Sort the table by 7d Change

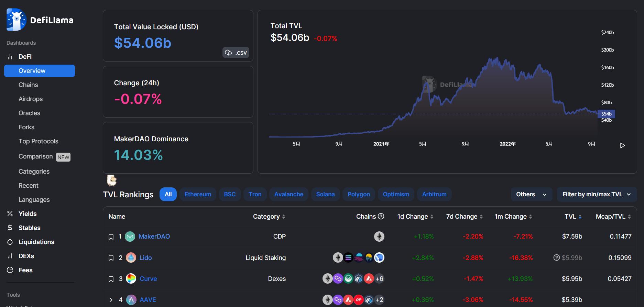click(465, 217)
